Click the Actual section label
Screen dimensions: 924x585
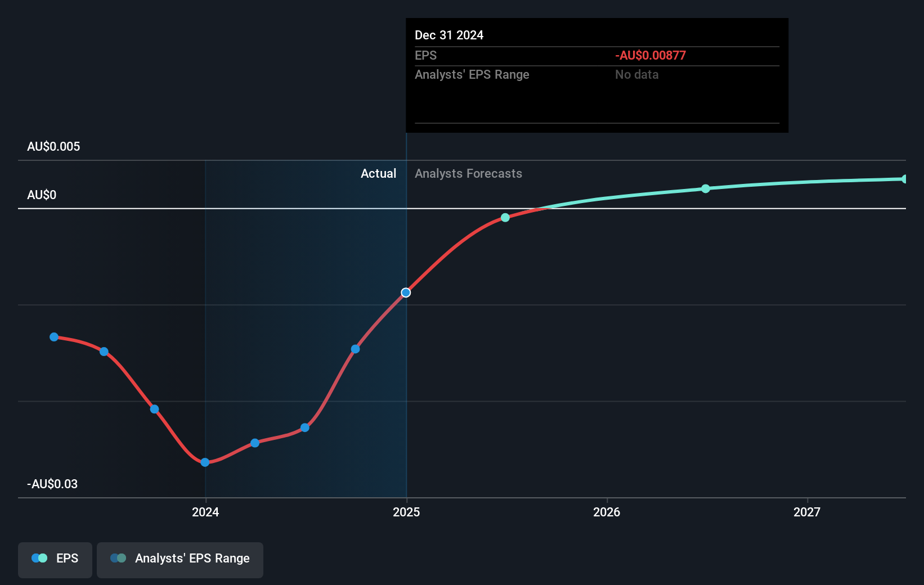pos(378,173)
